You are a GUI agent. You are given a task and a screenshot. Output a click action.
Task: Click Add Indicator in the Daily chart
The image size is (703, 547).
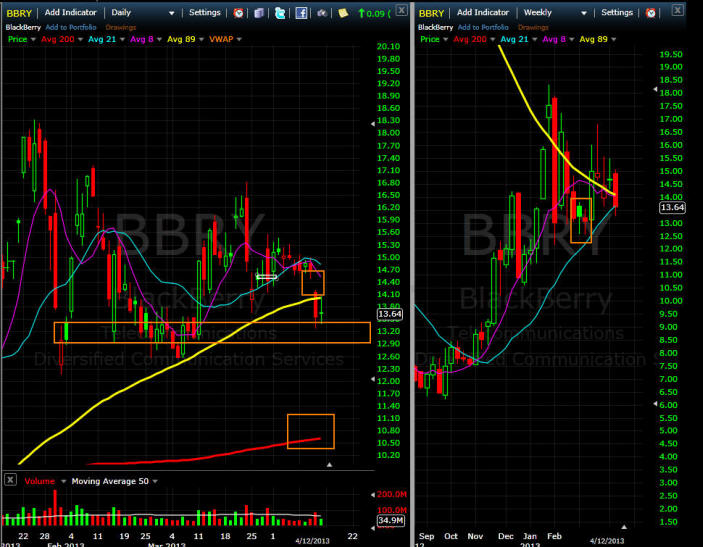70,13
